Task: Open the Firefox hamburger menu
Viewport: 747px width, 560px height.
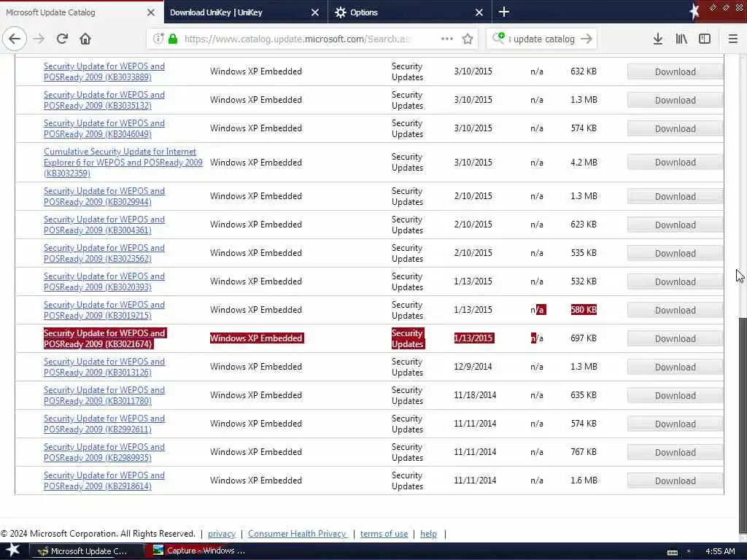Action: click(x=733, y=39)
